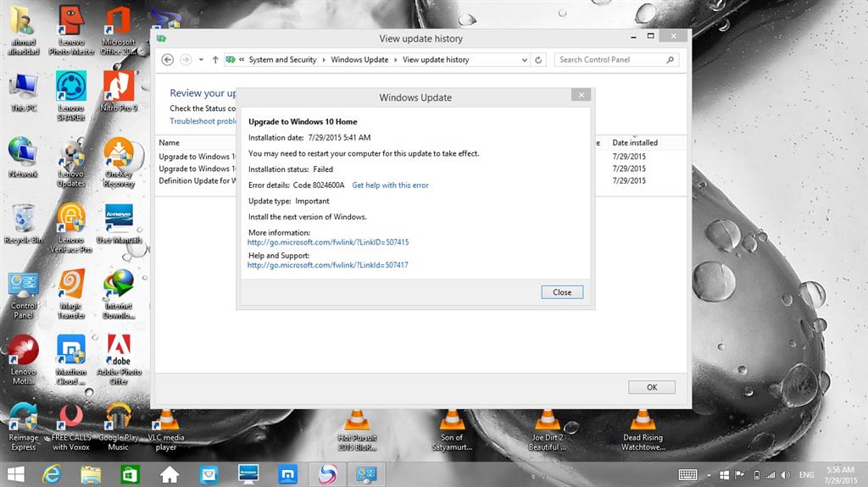The height and width of the screenshot is (487, 868).
Task: Open the Troubleshoot problems link
Action: click(x=203, y=121)
